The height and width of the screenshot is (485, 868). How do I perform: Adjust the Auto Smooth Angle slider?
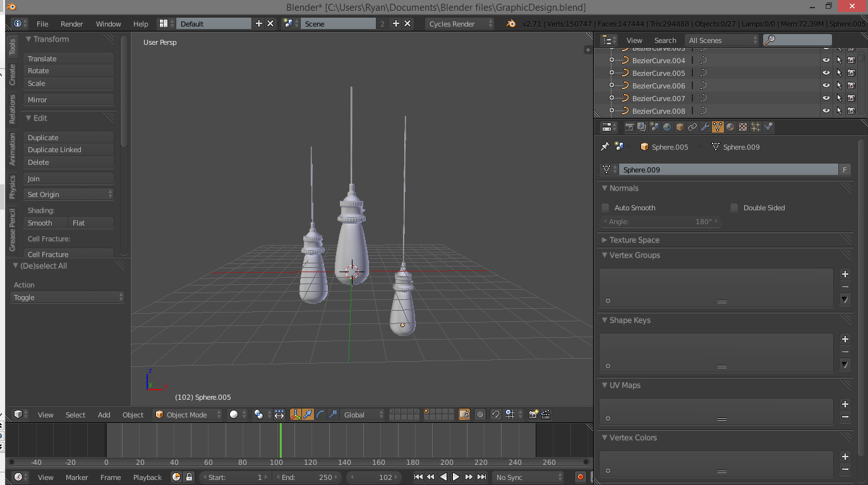(661, 222)
